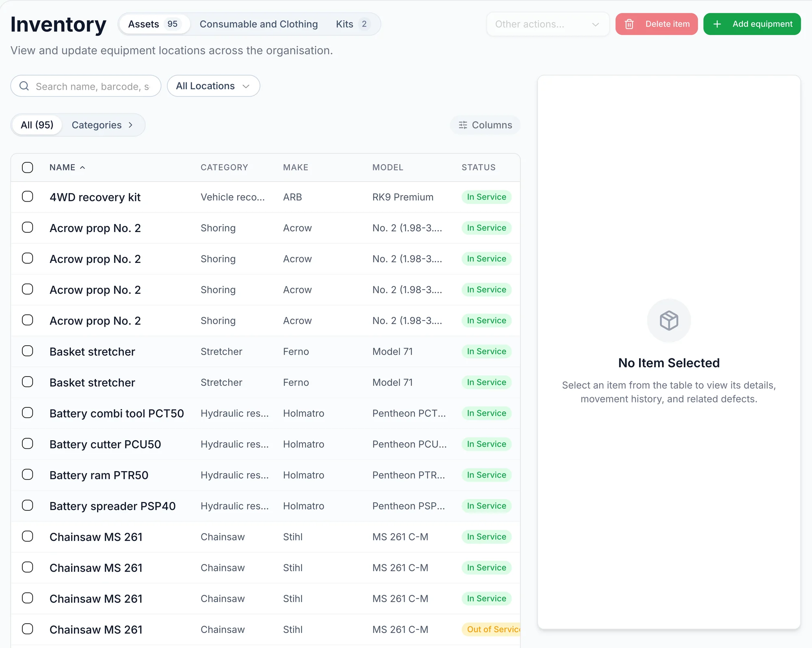This screenshot has height=648, width=812.
Task: Open the Other actions dropdown
Action: click(548, 24)
